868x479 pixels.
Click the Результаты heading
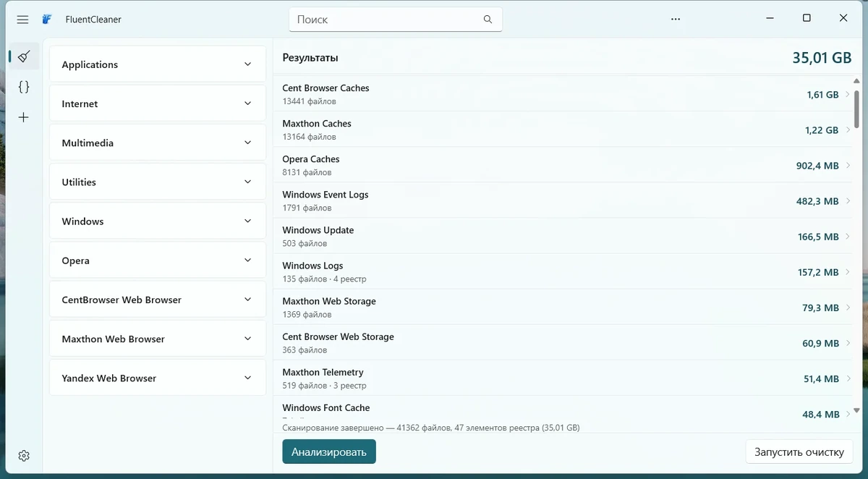point(310,58)
